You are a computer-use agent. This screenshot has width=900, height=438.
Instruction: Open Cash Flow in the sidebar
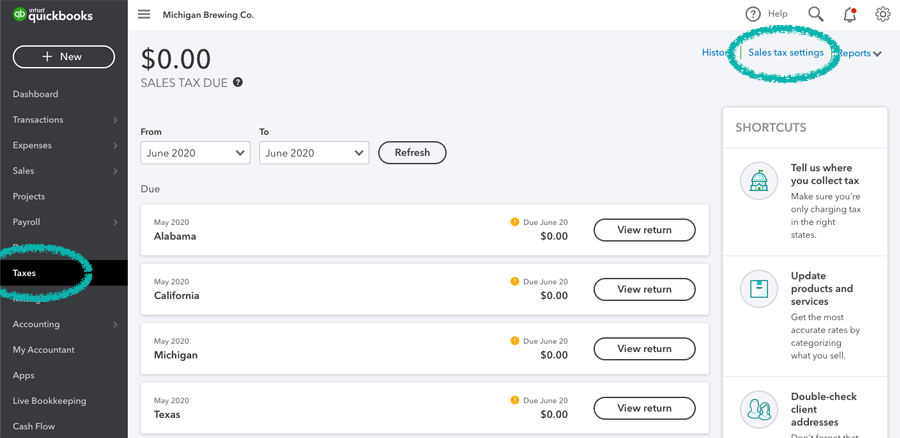[34, 426]
